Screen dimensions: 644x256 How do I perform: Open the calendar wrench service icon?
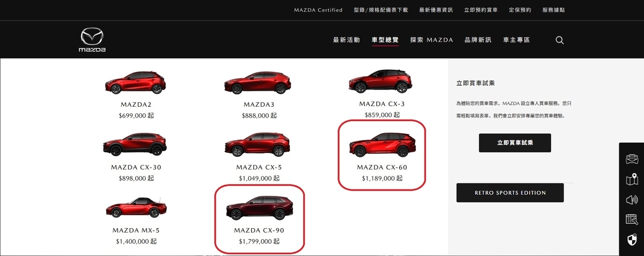pyautogui.click(x=632, y=220)
